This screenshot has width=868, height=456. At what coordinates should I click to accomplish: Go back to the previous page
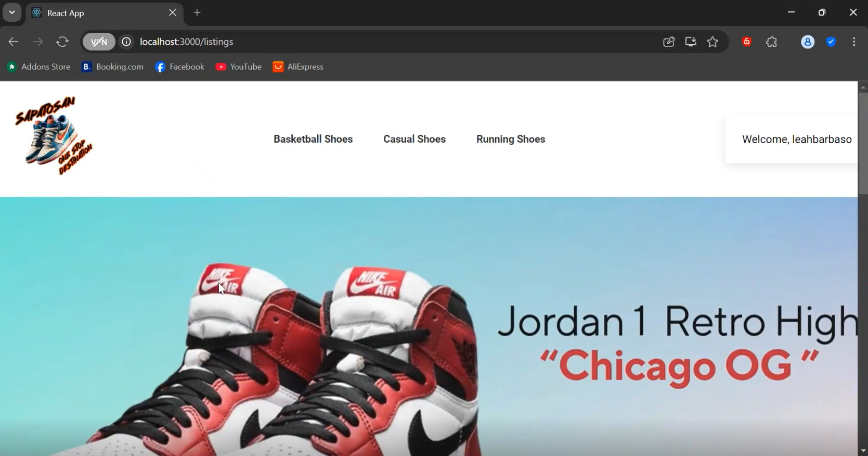click(14, 42)
